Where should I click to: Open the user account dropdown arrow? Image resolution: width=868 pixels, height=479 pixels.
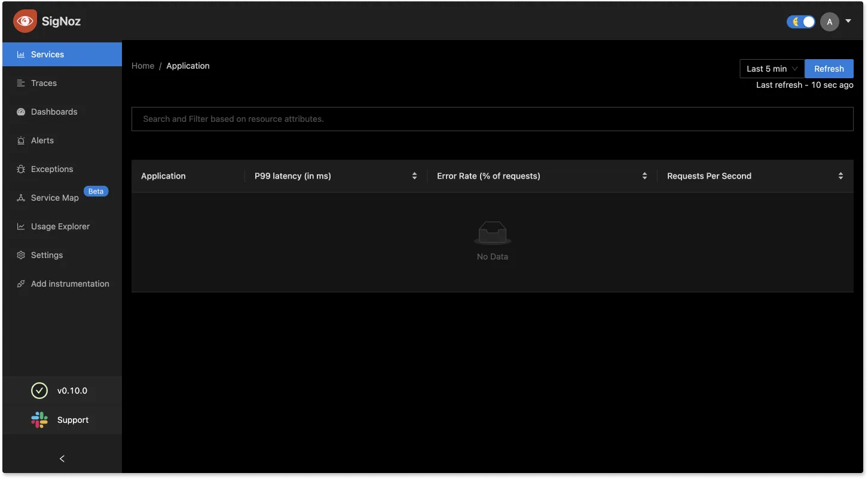pyautogui.click(x=848, y=21)
